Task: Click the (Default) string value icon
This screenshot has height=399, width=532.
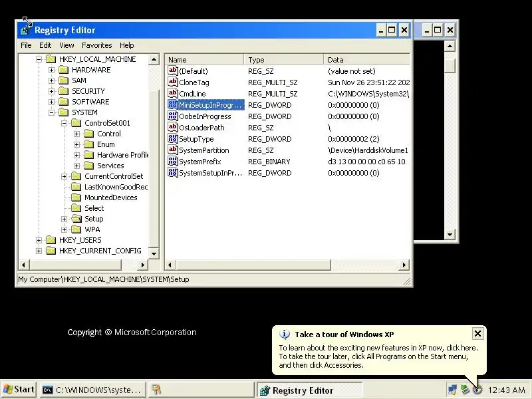Action: 173,70
